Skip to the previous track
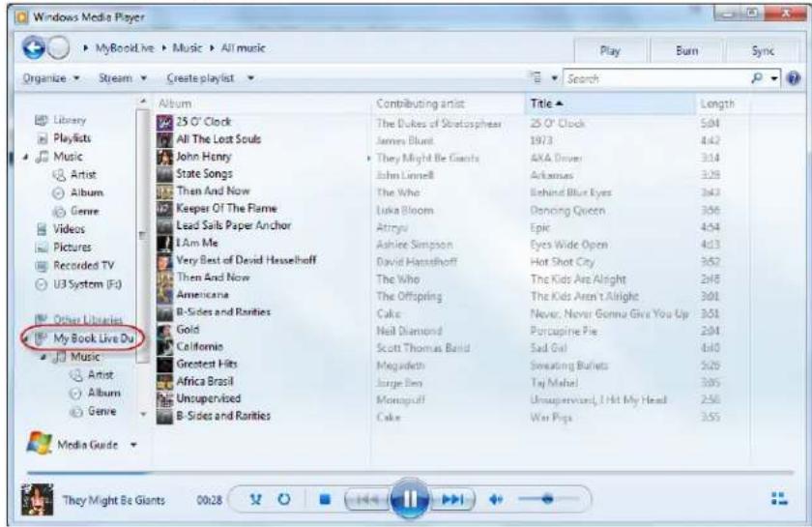This screenshot has height=527, width=812. pyautogui.click(x=367, y=500)
